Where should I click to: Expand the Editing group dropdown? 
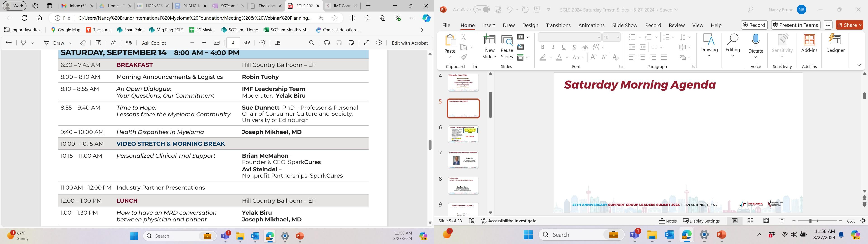coord(733,56)
